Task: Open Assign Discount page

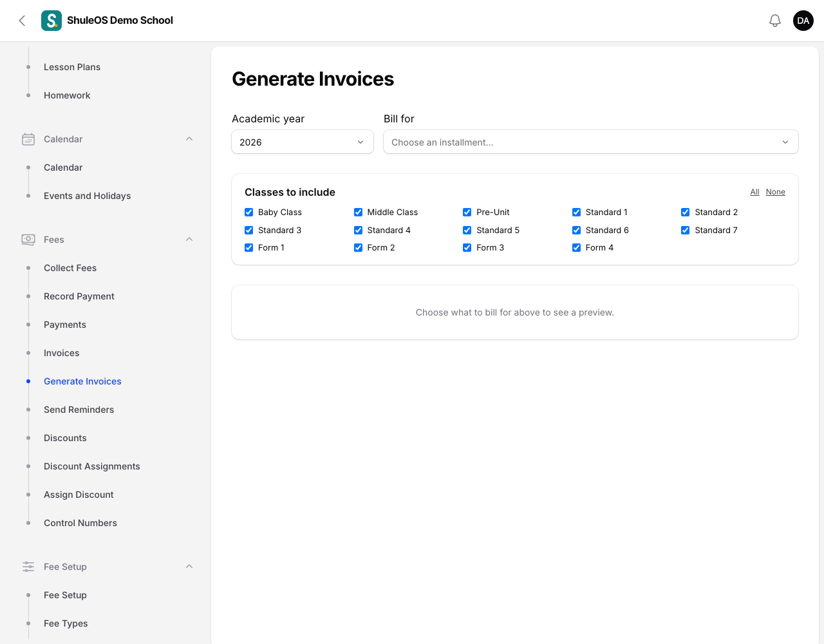Action: (x=79, y=495)
